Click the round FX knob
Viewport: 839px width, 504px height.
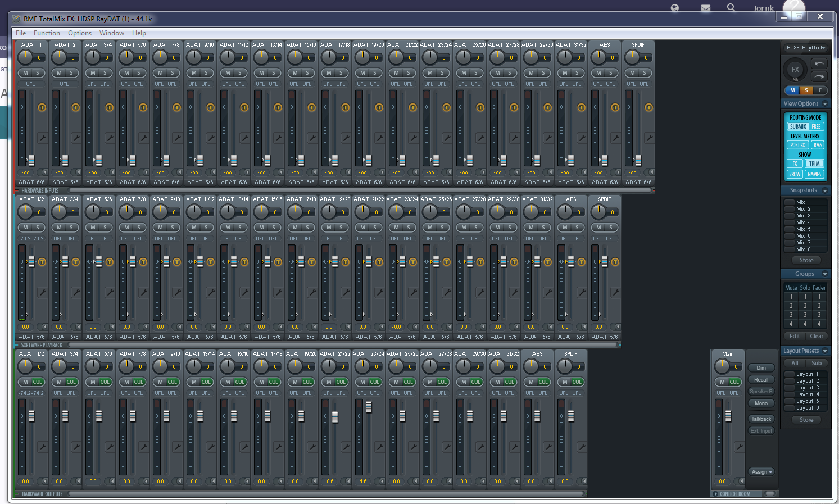795,70
